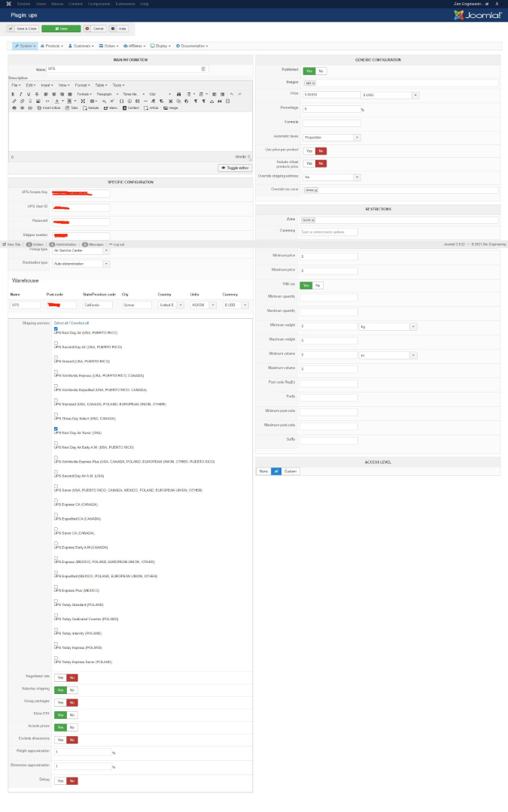508x812 pixels.
Task: Click the cut scissors icon in the editor
Action: pyautogui.click(x=171, y=101)
